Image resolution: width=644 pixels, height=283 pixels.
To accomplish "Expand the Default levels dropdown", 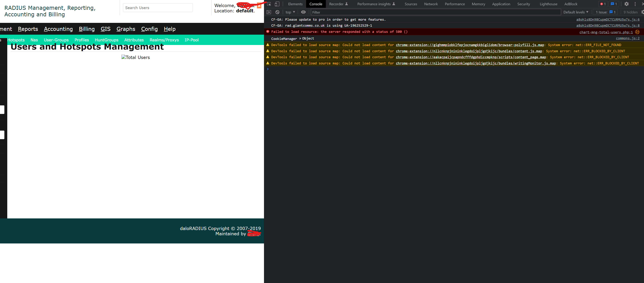I will pyautogui.click(x=575, y=12).
